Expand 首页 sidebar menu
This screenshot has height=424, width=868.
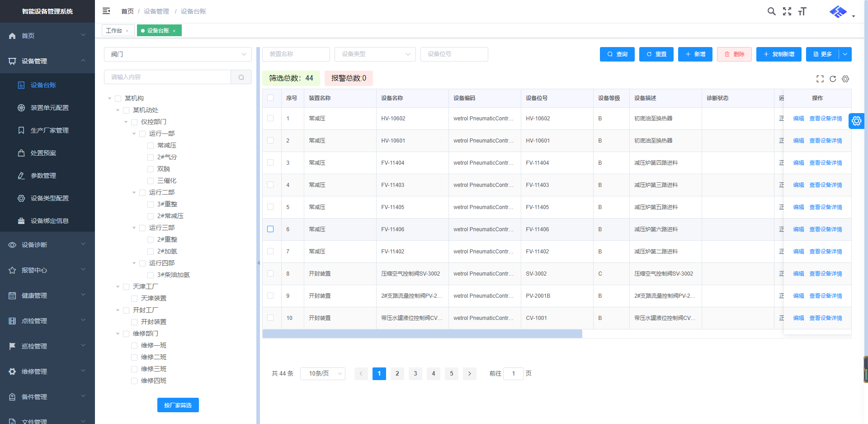[47, 35]
